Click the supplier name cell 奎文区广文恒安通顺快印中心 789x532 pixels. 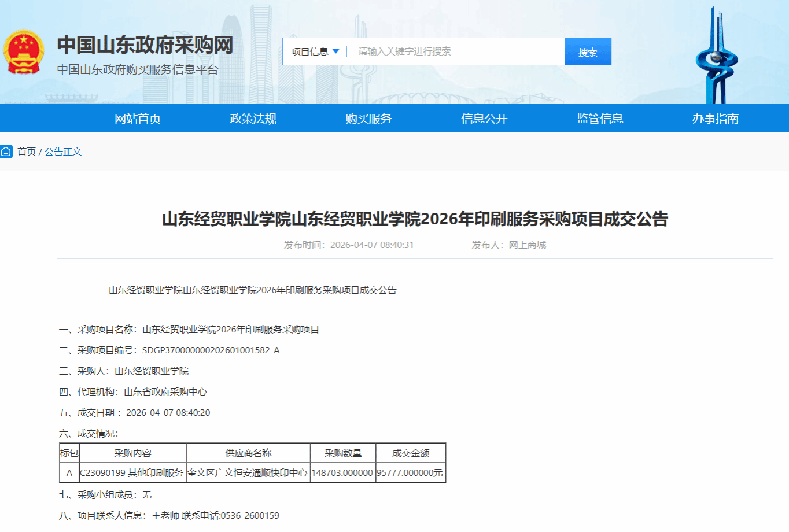(248, 472)
